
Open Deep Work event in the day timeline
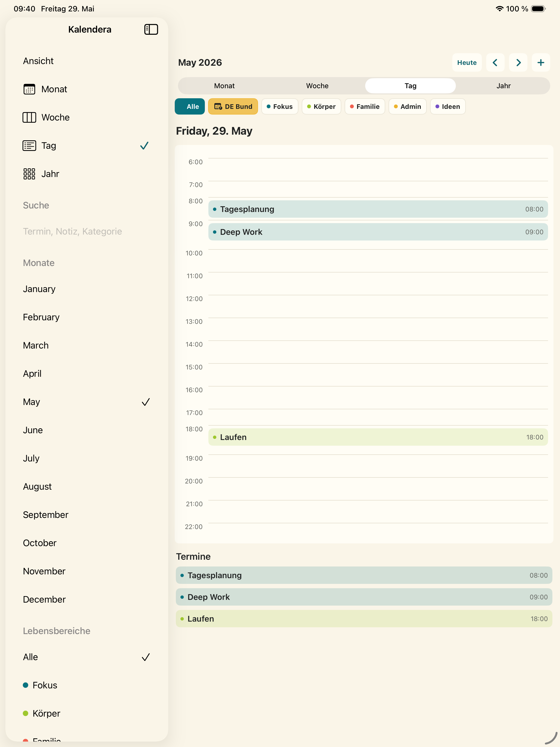click(378, 232)
